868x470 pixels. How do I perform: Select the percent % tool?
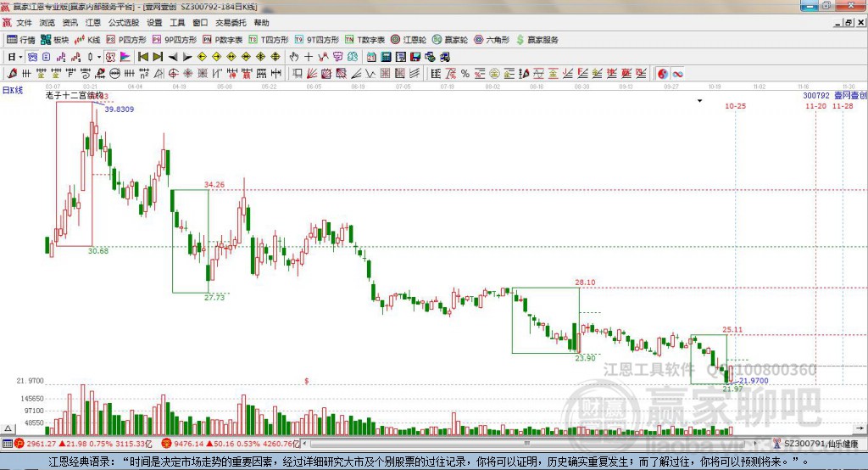click(x=465, y=73)
